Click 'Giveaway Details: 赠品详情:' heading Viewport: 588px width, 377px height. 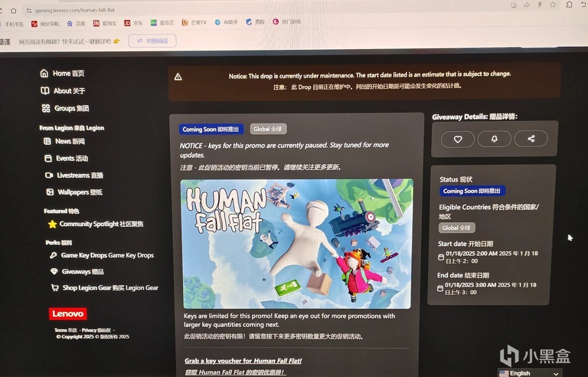[x=475, y=117]
